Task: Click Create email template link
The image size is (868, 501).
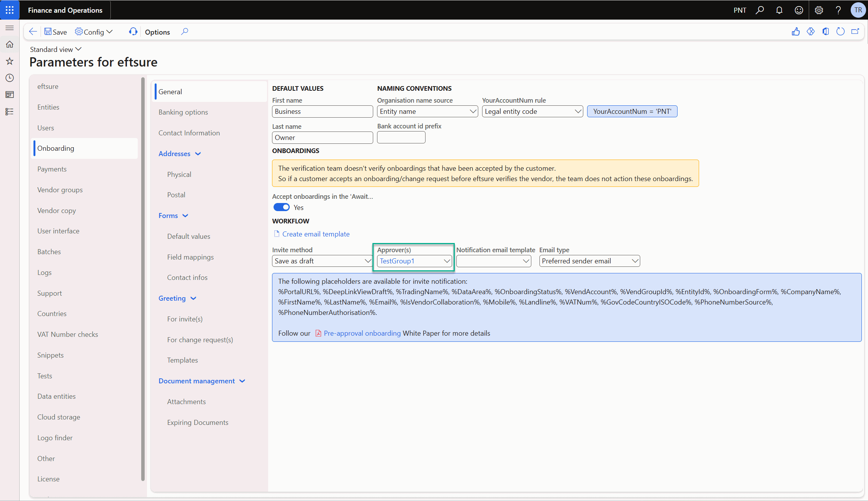Action: [x=316, y=234]
